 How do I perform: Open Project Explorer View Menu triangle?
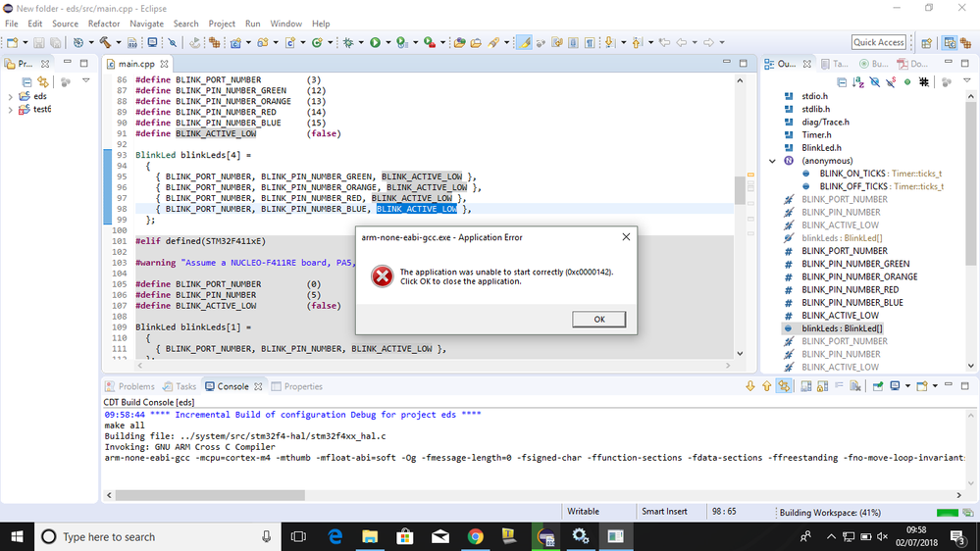coord(85,81)
